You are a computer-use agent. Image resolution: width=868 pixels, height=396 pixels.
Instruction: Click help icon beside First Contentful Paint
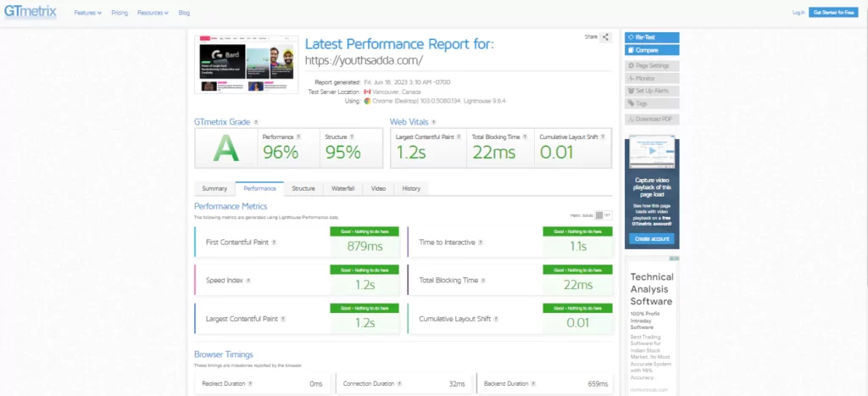[x=274, y=242]
